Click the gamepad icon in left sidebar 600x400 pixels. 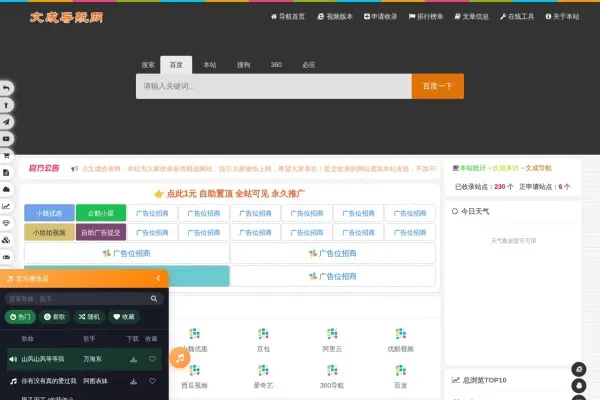6,257
